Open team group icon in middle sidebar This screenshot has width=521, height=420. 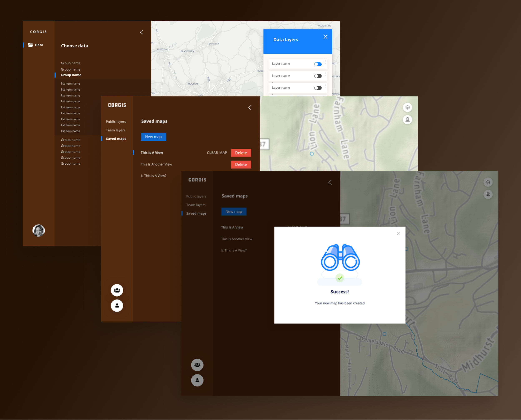117,290
